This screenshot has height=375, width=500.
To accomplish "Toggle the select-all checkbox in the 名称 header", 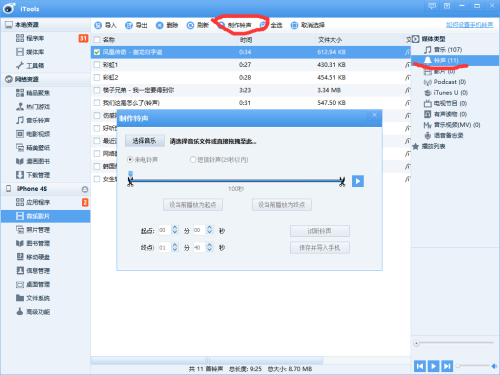I will tap(97, 40).
